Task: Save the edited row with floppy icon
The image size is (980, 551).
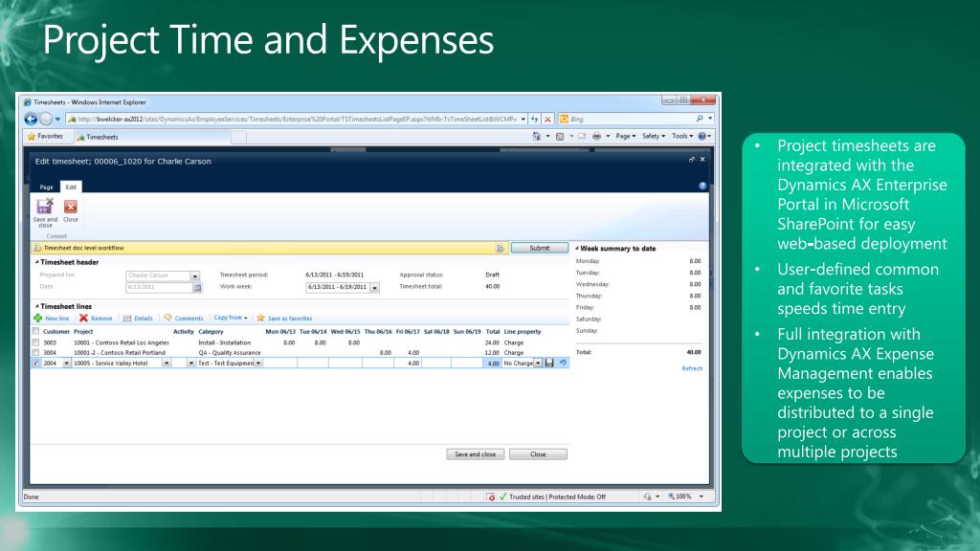Action: [549, 363]
